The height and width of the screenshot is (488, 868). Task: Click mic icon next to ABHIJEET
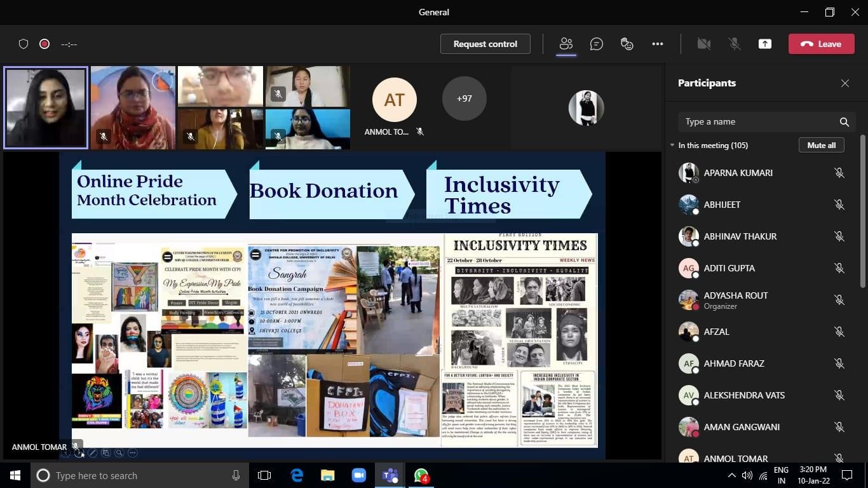[839, 205]
